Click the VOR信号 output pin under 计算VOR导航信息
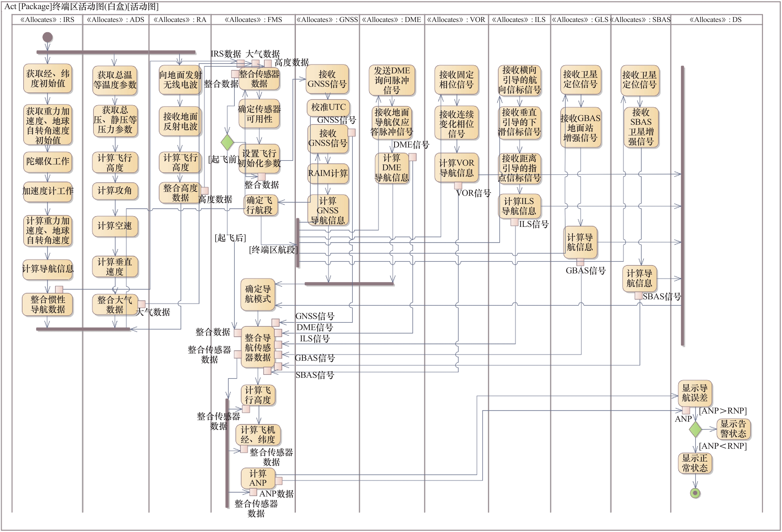 [x=458, y=185]
